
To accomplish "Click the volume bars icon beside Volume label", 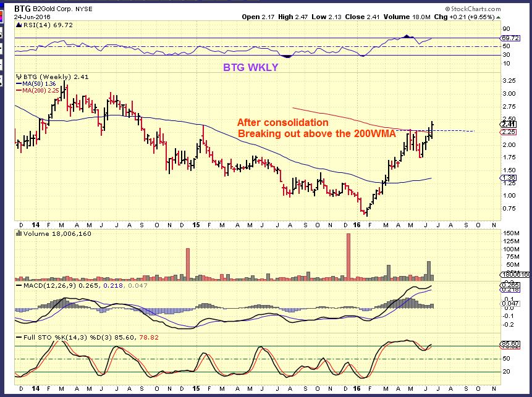I will (x=19, y=233).
